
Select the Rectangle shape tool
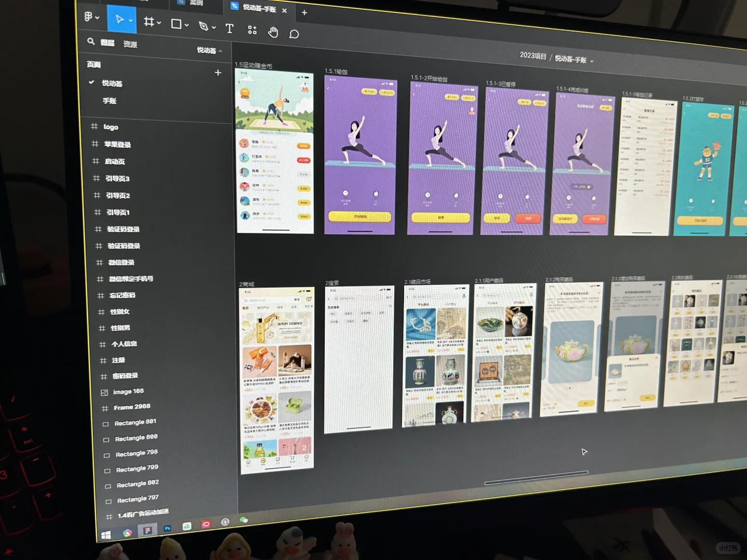[x=176, y=24]
